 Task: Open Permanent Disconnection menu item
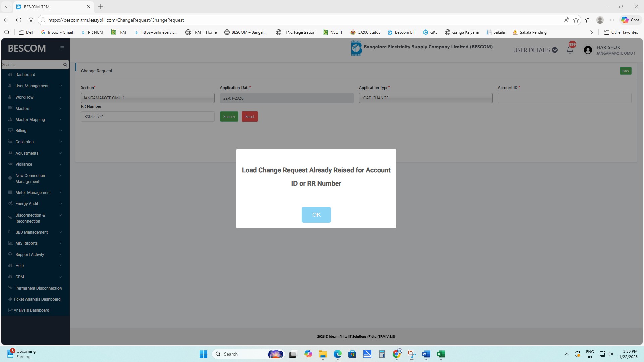38,288
